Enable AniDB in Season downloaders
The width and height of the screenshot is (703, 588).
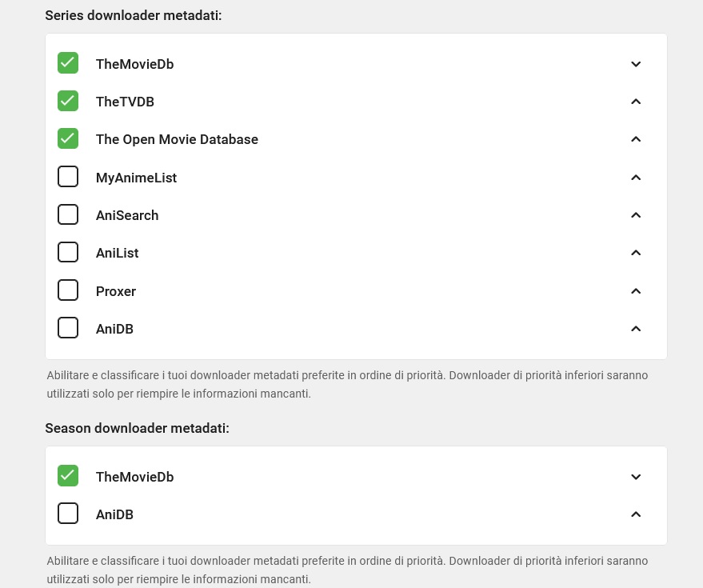68,514
